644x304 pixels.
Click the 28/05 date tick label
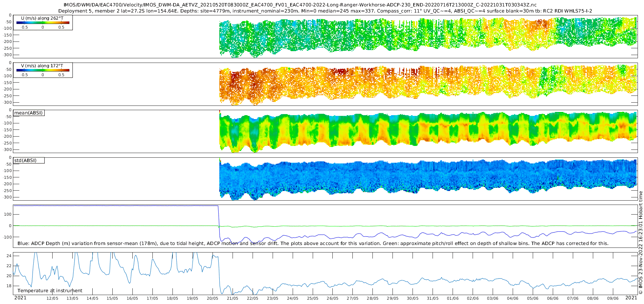(373, 298)
